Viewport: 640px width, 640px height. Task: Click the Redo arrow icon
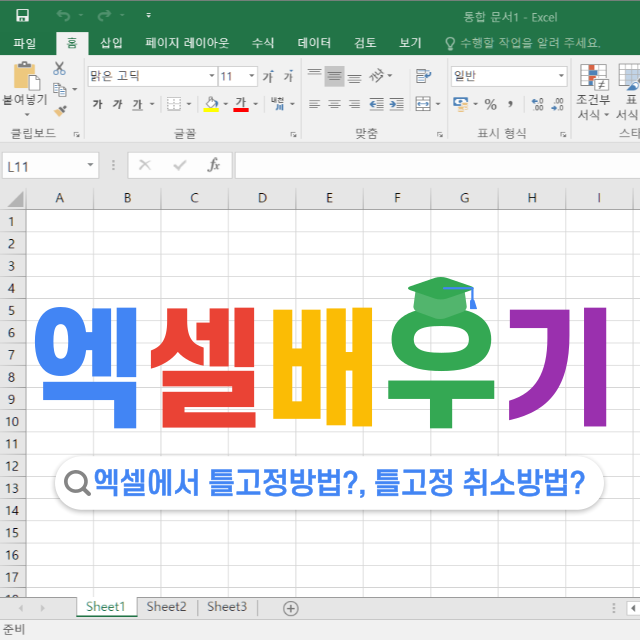coord(104,16)
